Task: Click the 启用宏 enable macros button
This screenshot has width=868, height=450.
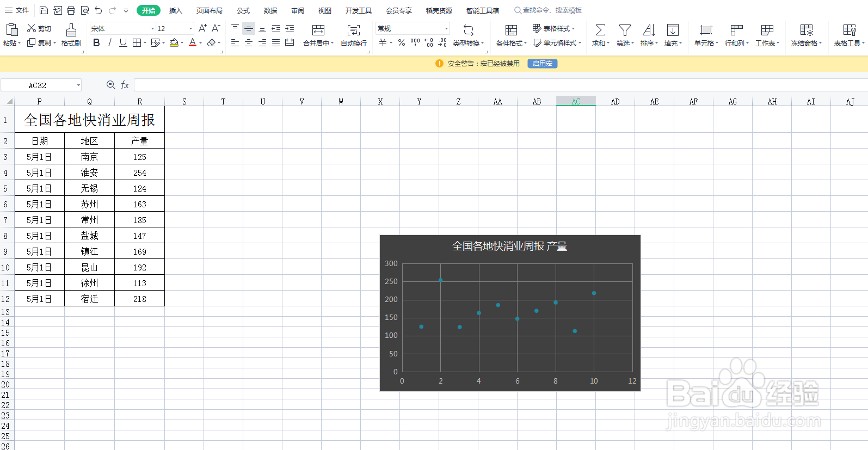Action: point(543,64)
